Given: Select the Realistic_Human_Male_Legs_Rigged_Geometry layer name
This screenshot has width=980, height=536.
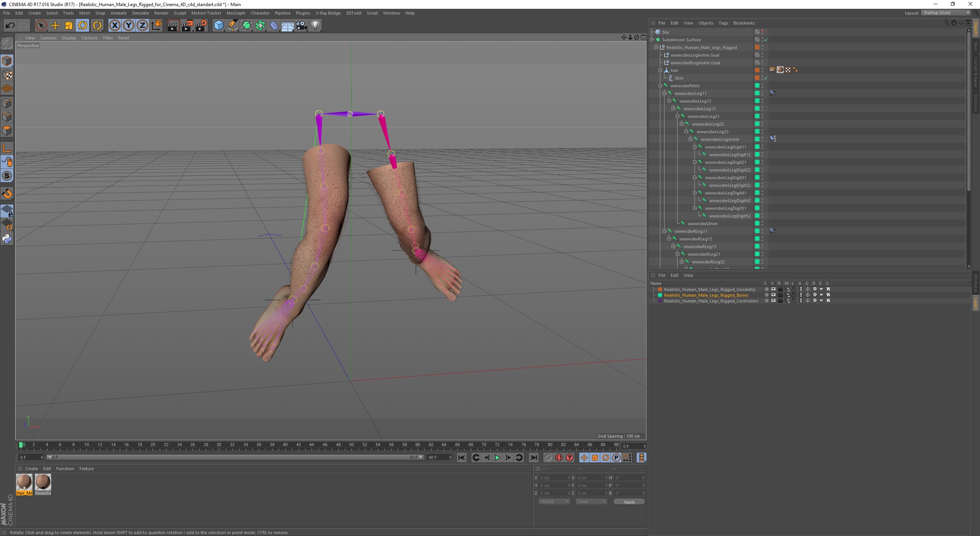Looking at the screenshot, I should pos(710,289).
